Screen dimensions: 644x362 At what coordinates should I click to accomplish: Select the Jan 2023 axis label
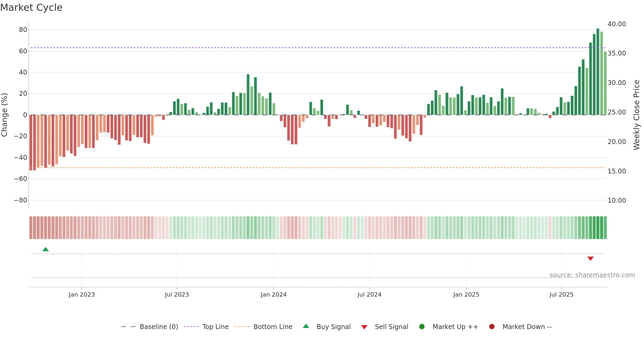click(82, 294)
